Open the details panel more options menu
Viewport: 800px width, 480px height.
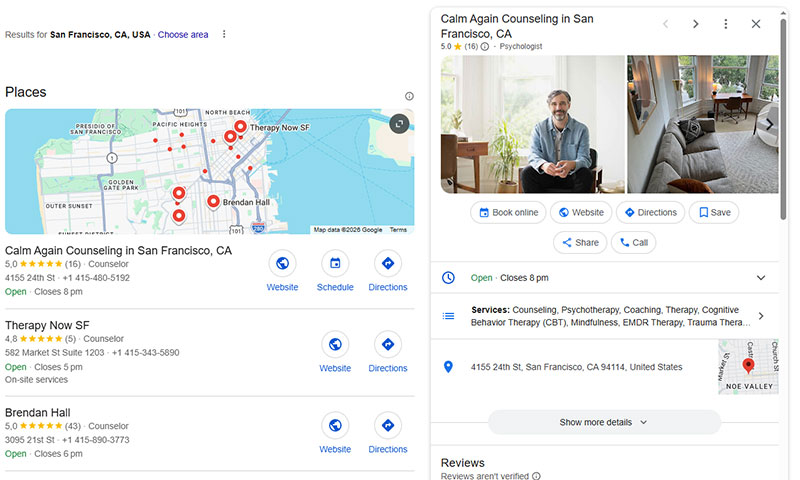pos(726,24)
